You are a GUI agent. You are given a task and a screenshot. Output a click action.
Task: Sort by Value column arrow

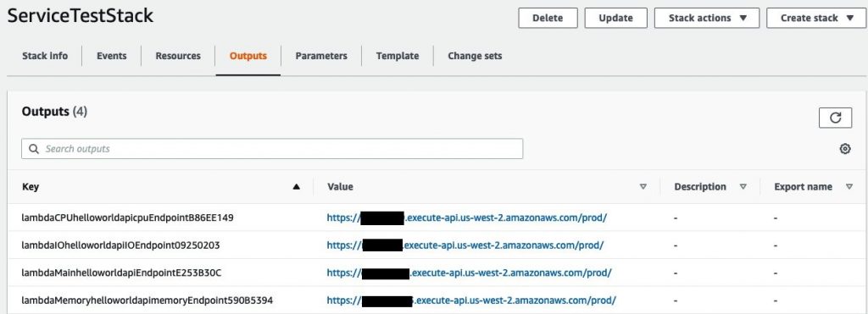click(643, 187)
